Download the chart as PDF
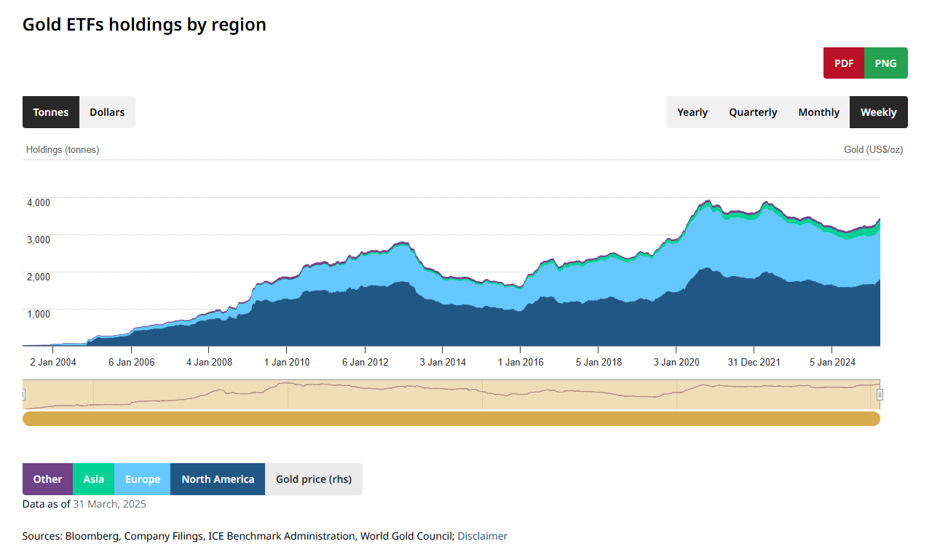Viewport: 948px width, 560px height. pyautogui.click(x=843, y=63)
